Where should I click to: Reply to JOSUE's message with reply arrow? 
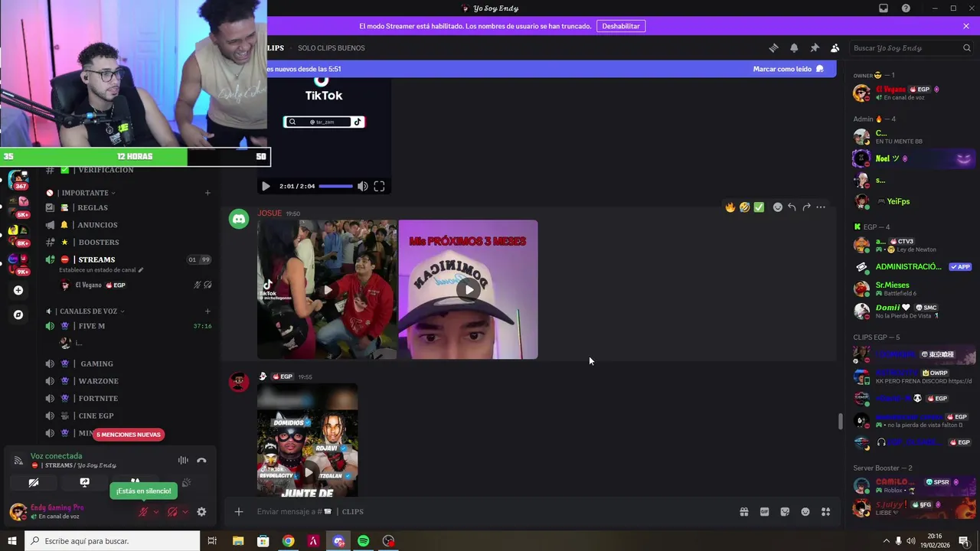pyautogui.click(x=792, y=207)
